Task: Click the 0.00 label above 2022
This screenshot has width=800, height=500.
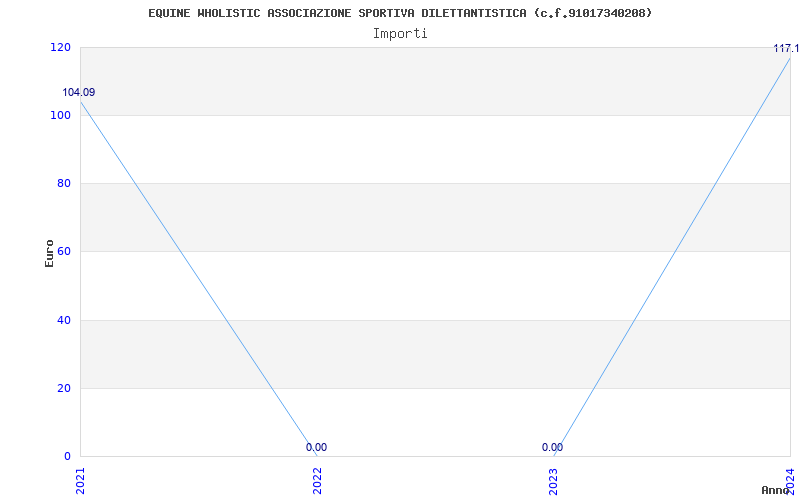Action: [x=316, y=447]
